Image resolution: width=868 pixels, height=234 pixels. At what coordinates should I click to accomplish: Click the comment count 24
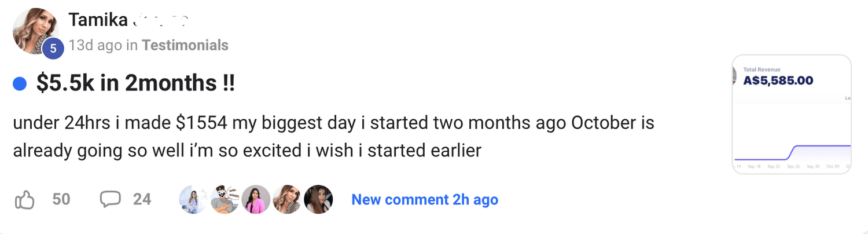pyautogui.click(x=142, y=200)
